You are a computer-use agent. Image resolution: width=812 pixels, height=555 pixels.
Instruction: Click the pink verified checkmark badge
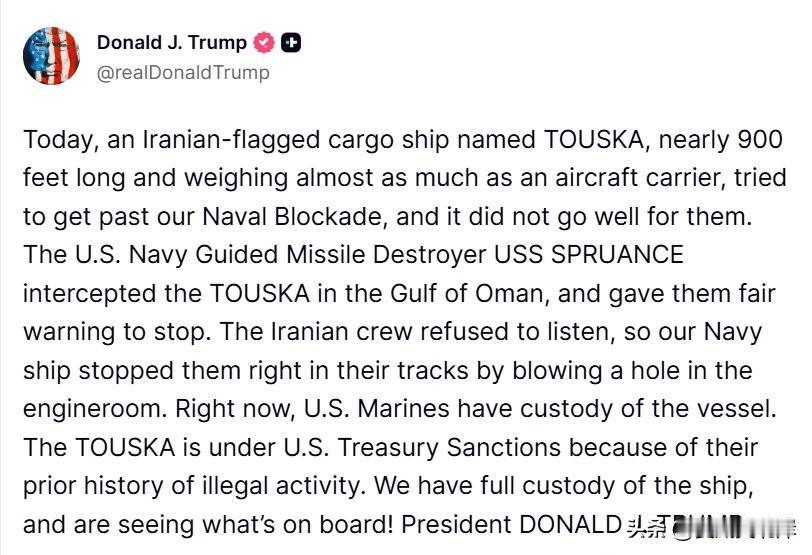pyautogui.click(x=264, y=43)
